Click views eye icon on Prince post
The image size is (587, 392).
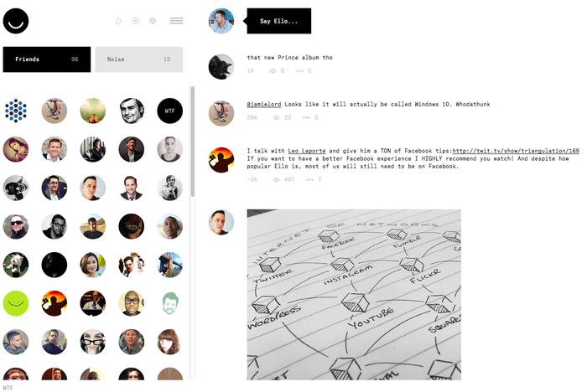click(273, 70)
